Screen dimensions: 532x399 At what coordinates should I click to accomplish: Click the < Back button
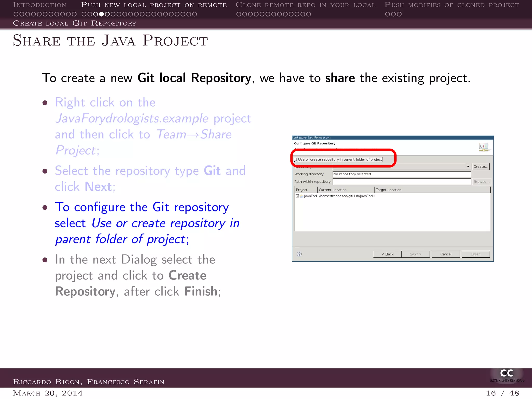387,254
